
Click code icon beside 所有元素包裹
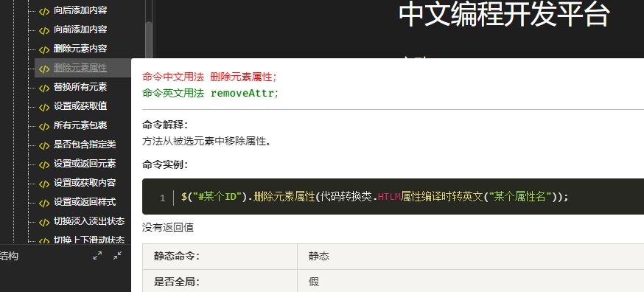pyautogui.click(x=44, y=126)
